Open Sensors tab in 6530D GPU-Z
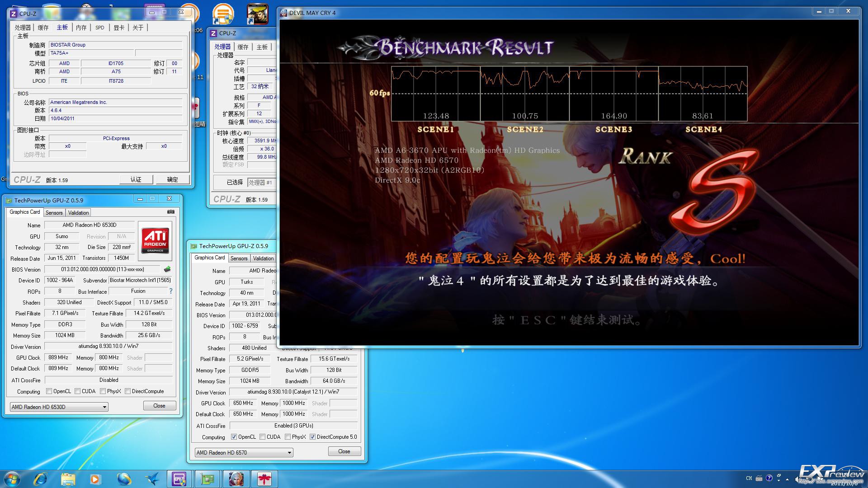868x488 pixels. [x=54, y=212]
